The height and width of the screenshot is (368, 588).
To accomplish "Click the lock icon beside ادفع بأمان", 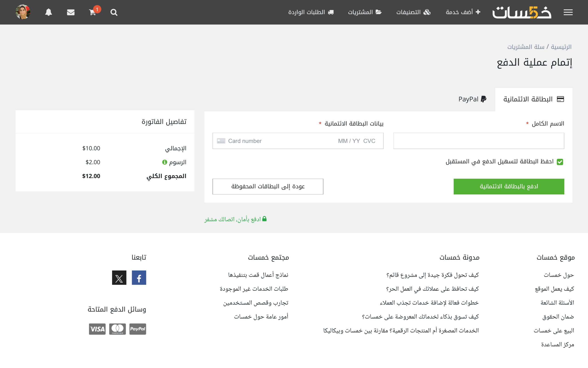I will point(264,219).
